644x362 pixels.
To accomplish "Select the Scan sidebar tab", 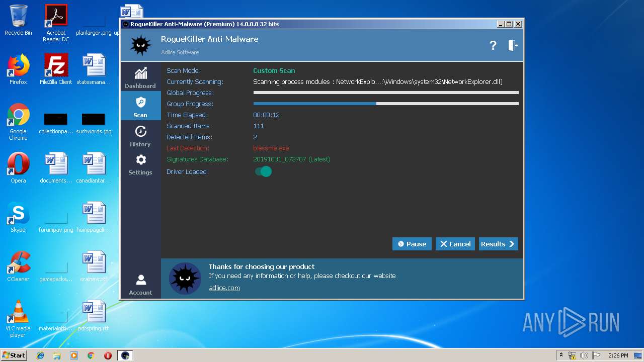I will (140, 106).
